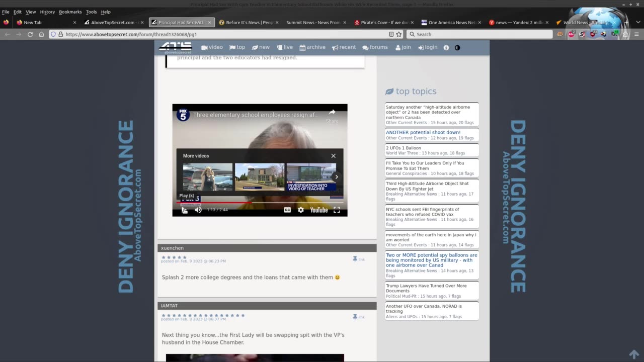Open the Tools menu

tap(91, 12)
